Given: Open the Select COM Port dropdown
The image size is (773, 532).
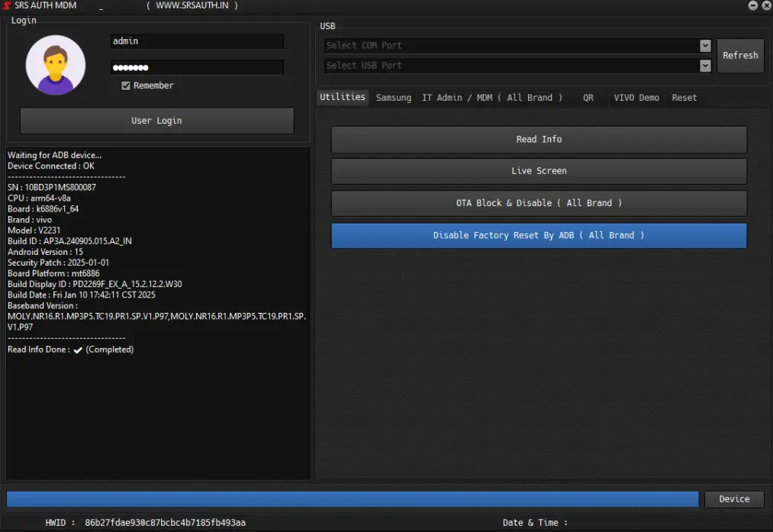Looking at the screenshot, I should click(705, 45).
